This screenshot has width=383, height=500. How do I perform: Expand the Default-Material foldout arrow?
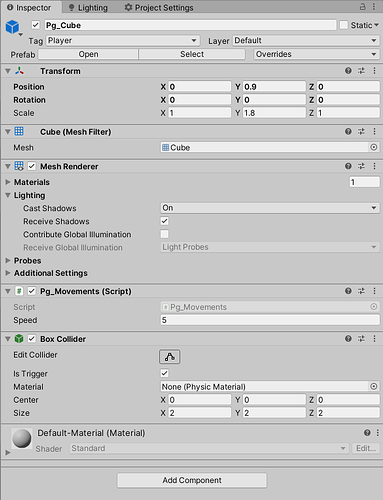click(x=8, y=452)
